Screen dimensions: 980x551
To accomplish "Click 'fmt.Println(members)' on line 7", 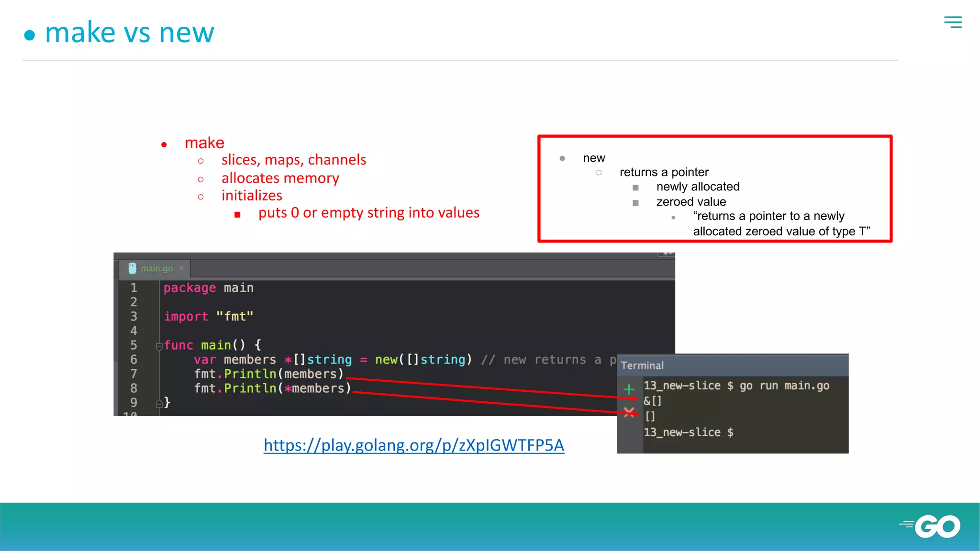I will pyautogui.click(x=269, y=374).
